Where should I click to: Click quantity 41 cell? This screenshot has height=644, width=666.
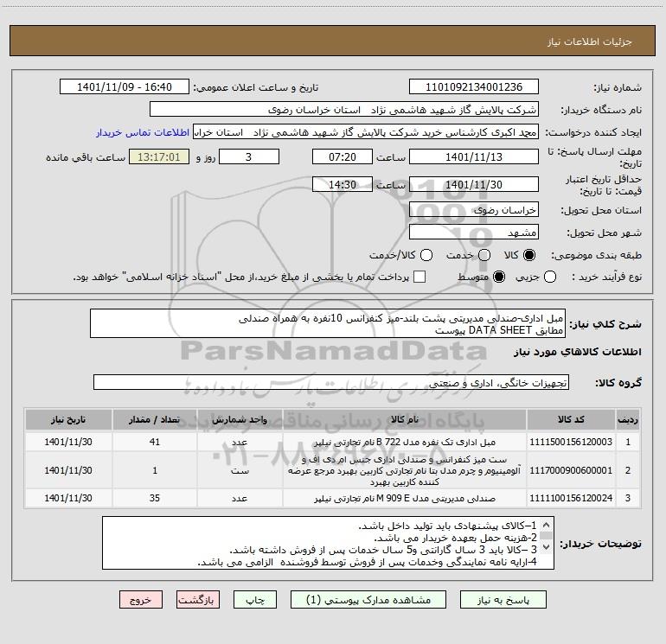point(155,442)
